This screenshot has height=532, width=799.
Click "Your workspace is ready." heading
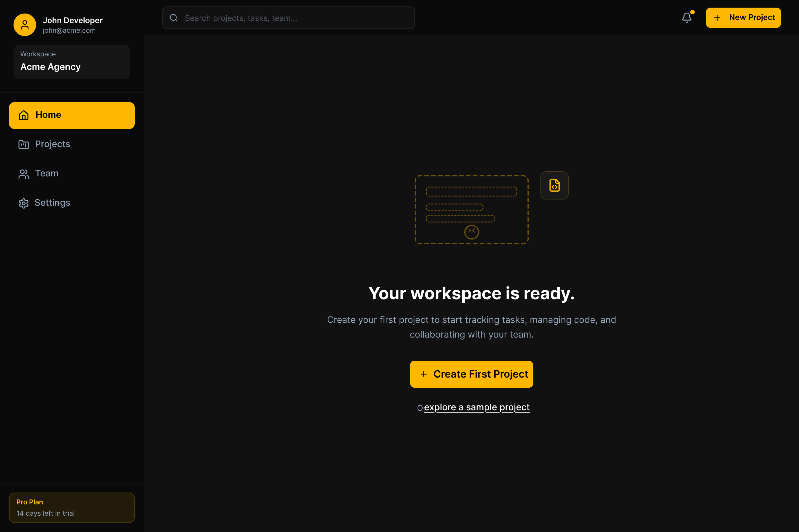tap(471, 293)
